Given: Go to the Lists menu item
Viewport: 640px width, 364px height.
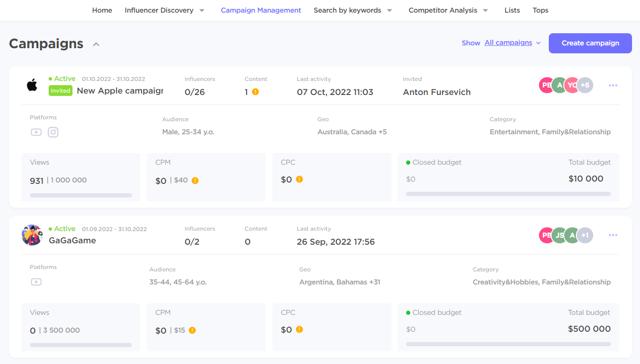Looking at the screenshot, I should 512,10.
